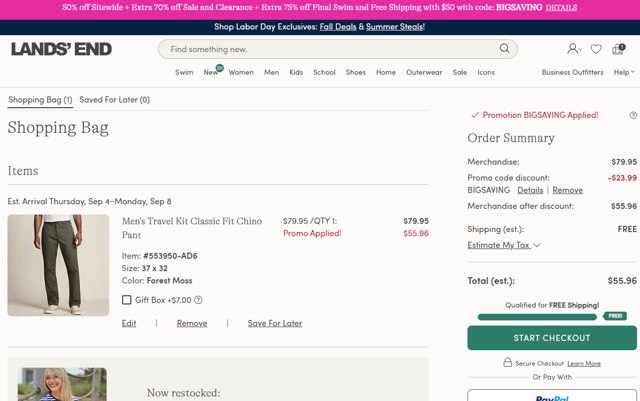Click the Size: 37 x 32 text
The width and height of the screenshot is (640, 401).
pyautogui.click(x=144, y=268)
